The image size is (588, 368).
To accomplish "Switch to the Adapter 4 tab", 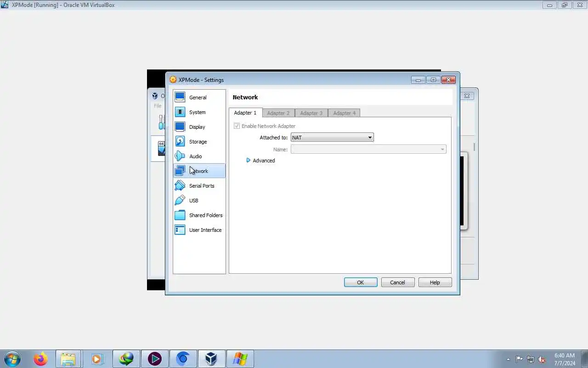I will tap(345, 113).
